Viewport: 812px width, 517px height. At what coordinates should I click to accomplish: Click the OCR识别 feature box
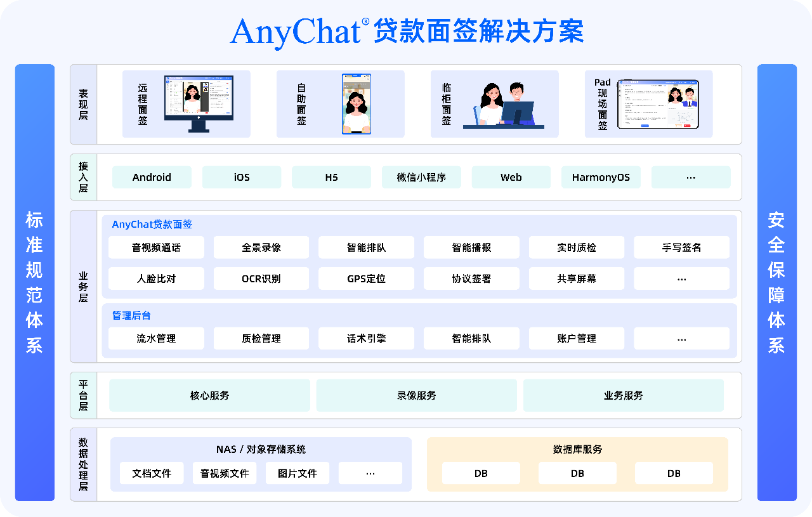pyautogui.click(x=261, y=278)
